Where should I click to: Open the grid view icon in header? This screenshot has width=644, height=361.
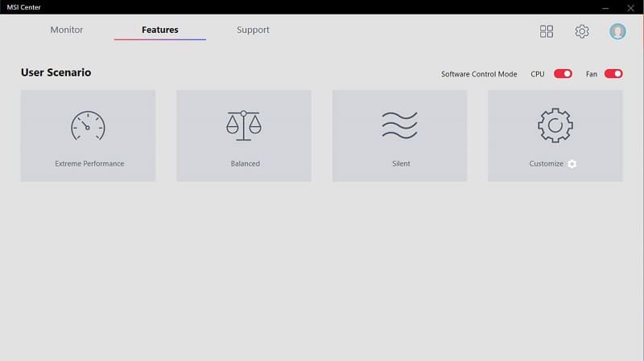coord(547,31)
